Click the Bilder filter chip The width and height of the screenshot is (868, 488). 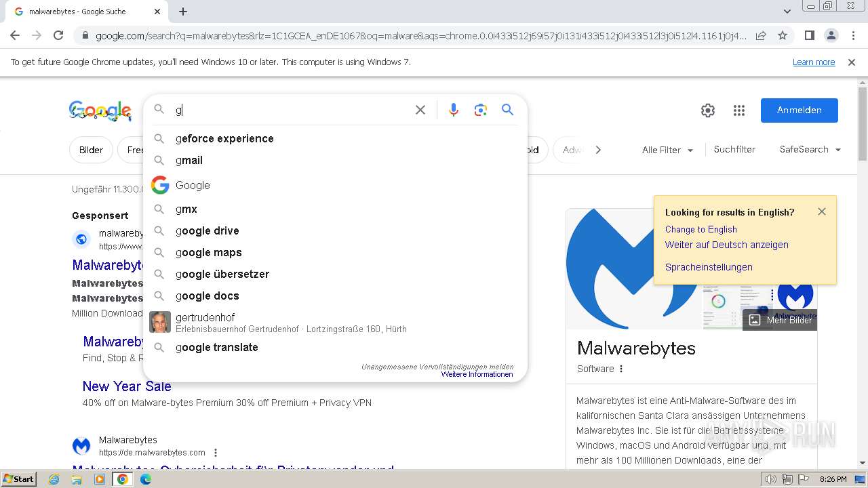click(91, 150)
